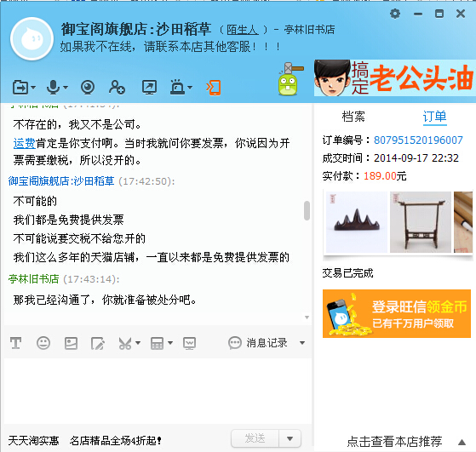Viewport: 476px width, 452px height.
Task: Open wooden brush hanger stand thumbnail
Action: coord(421,222)
